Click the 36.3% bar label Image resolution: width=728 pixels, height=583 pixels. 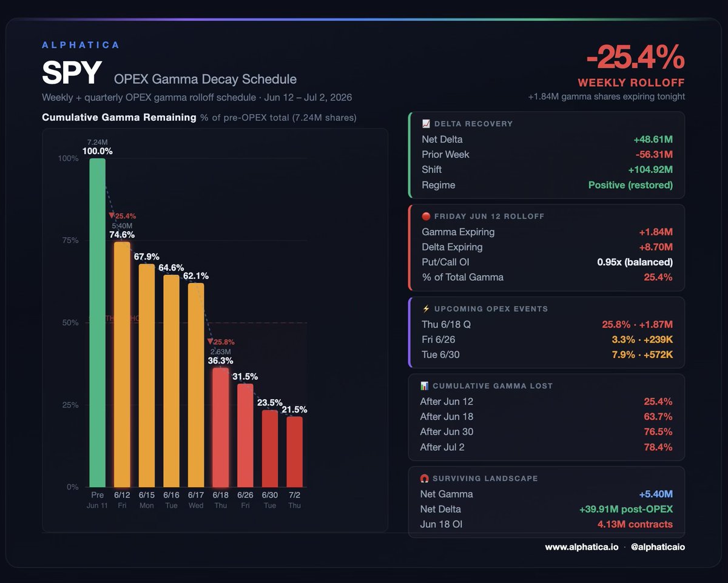tap(221, 360)
